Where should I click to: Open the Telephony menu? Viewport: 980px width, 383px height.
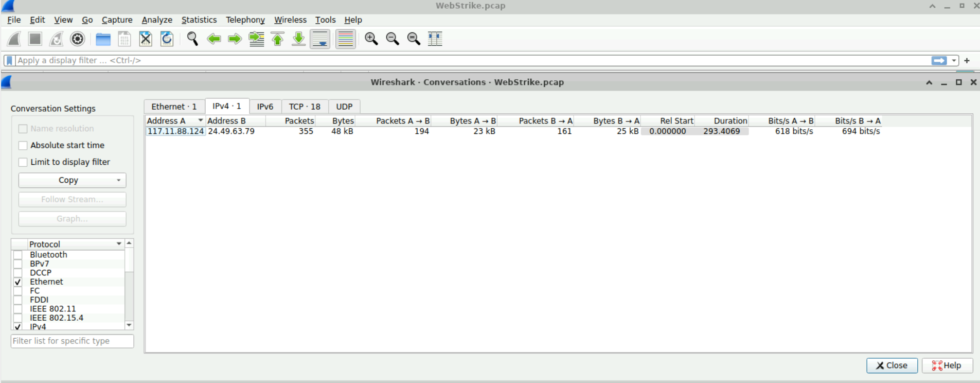tap(245, 20)
